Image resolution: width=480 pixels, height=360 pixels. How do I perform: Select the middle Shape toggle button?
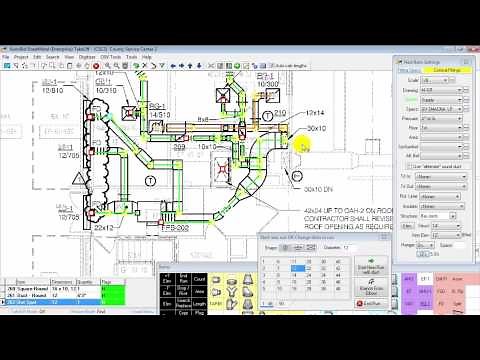pos(298,247)
